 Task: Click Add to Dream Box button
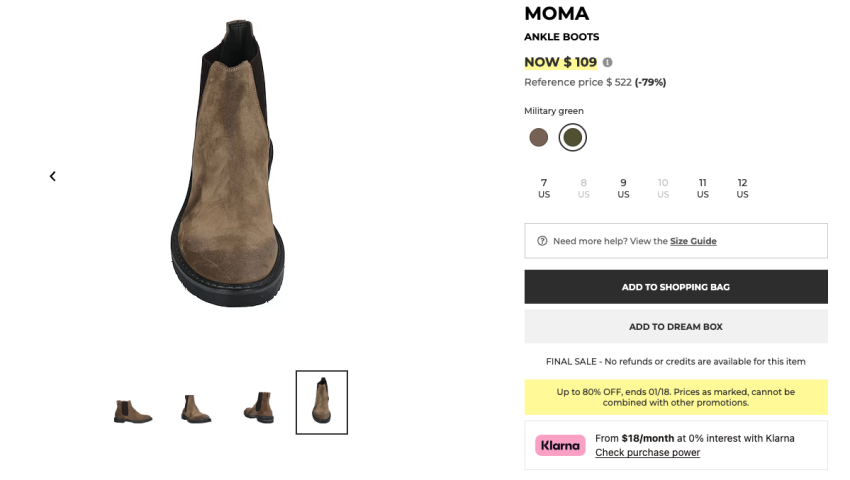(x=676, y=327)
